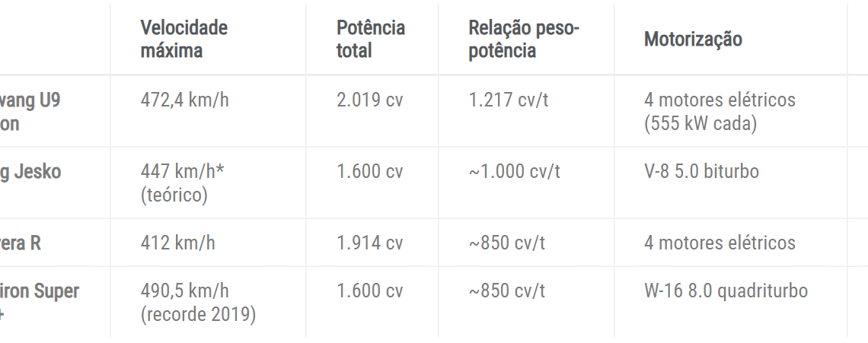Click the 412 km/h speed cell
Screen dimensions: 868x343
point(178,243)
